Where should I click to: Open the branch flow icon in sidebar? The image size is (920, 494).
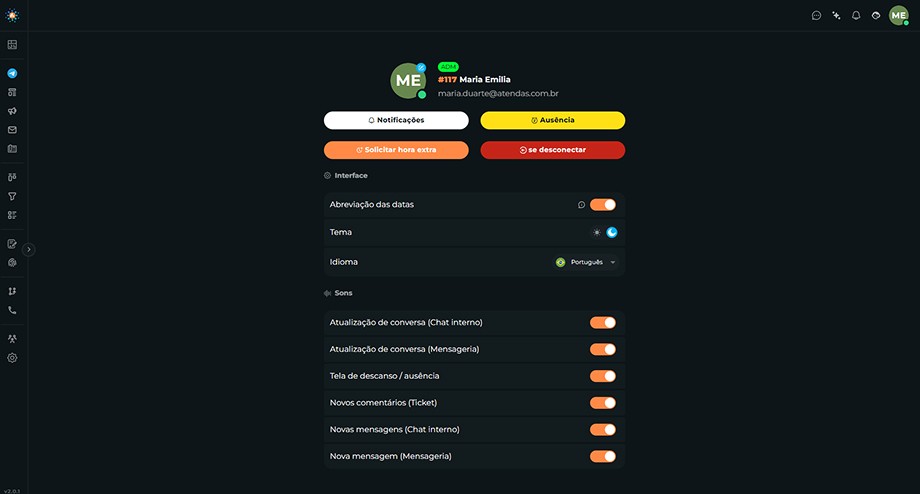click(x=12, y=292)
